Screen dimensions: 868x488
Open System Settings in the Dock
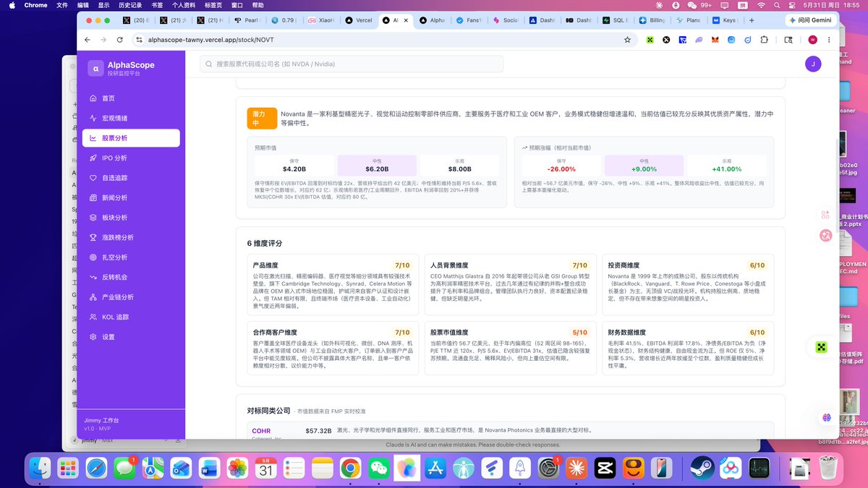pos(548,468)
